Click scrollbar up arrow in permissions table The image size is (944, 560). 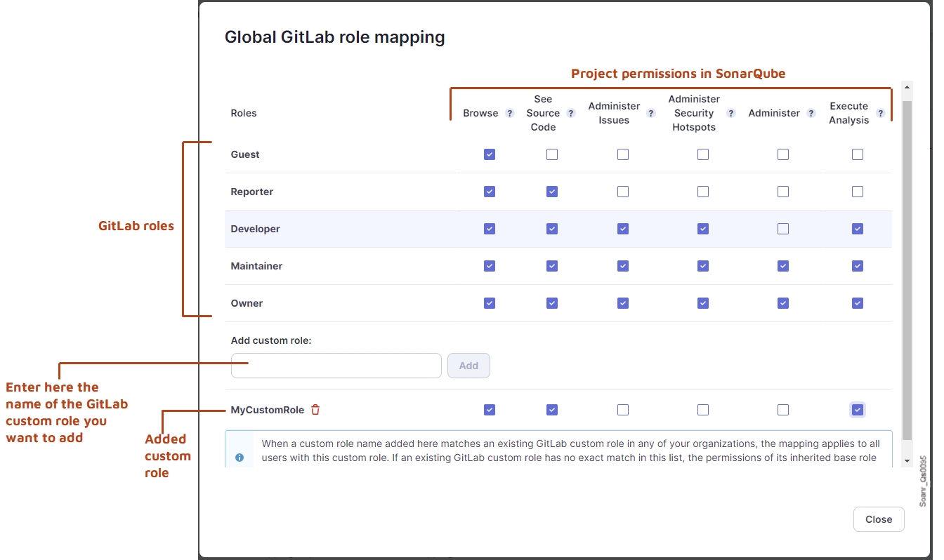click(x=906, y=88)
